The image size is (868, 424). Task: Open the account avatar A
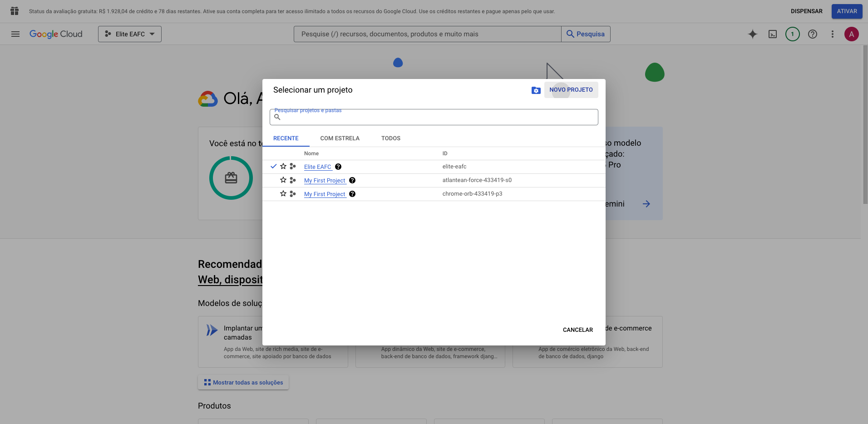click(852, 34)
